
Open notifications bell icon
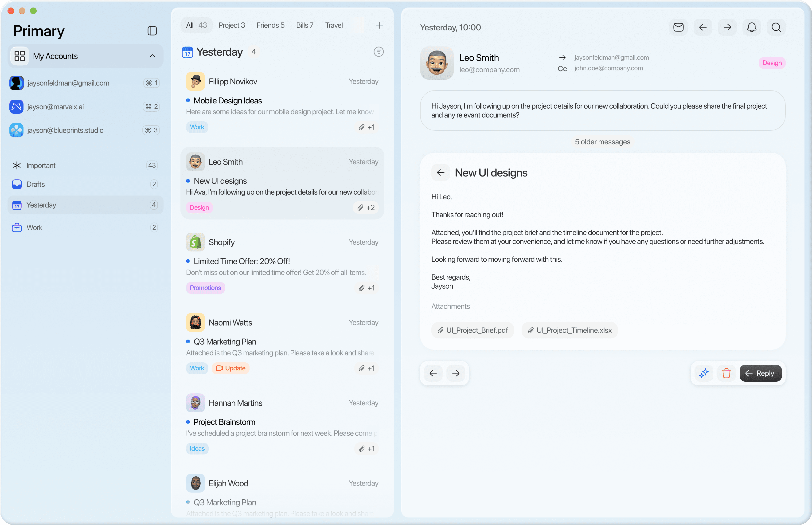click(751, 27)
